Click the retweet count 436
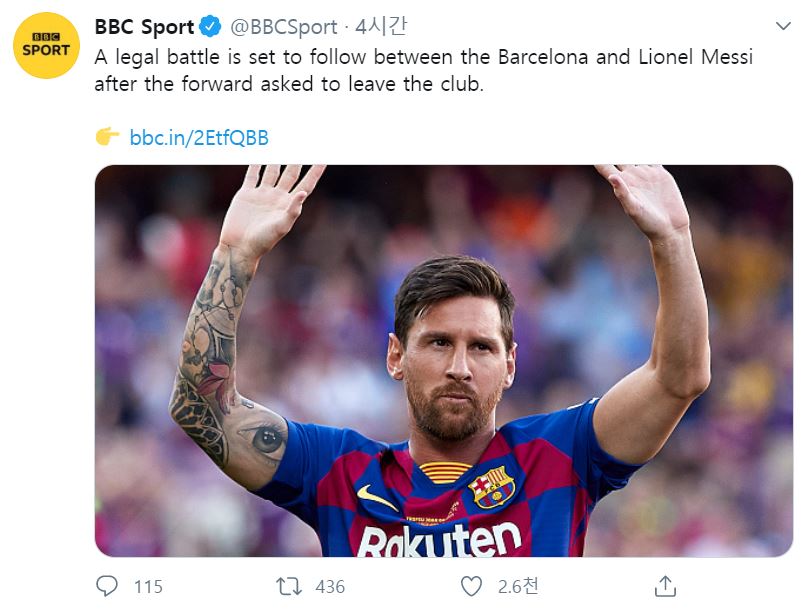Viewport: 811px width, 613px height. coord(330,587)
